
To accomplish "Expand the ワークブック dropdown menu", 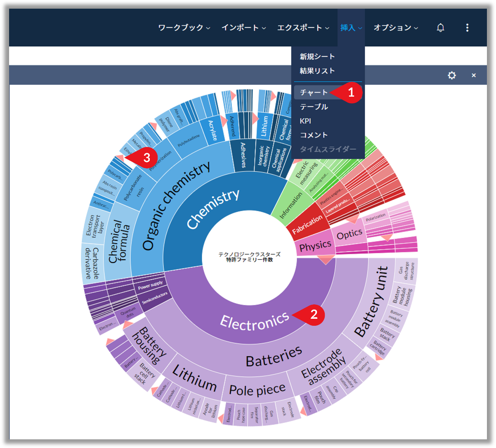I will [x=184, y=28].
